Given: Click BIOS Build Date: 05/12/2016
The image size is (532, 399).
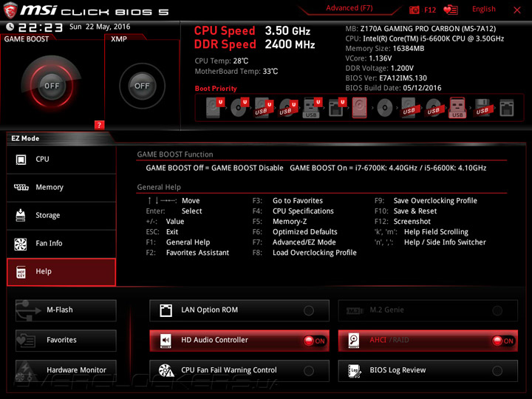Looking at the screenshot, I should coord(393,88).
